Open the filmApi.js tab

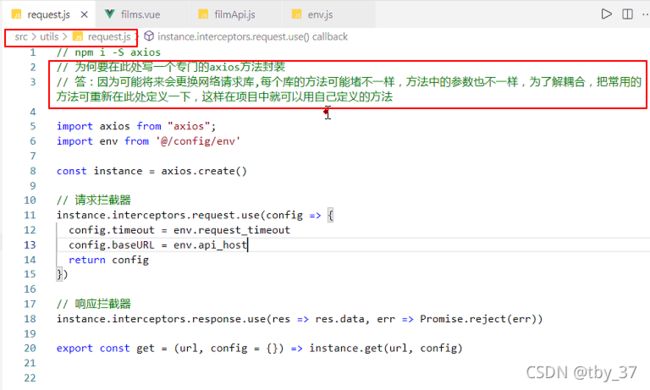(x=234, y=15)
